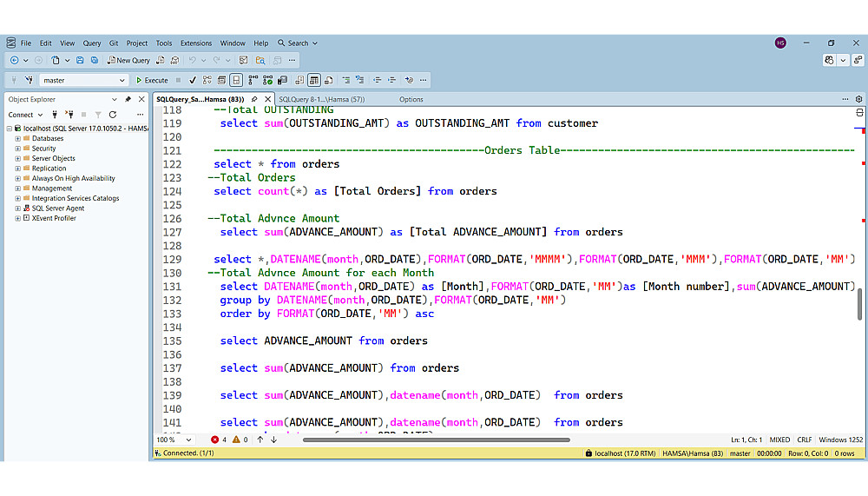Viewport: 868px width, 496px height.
Task: Click the Comment Out Selected Lines icon
Action: click(346, 81)
